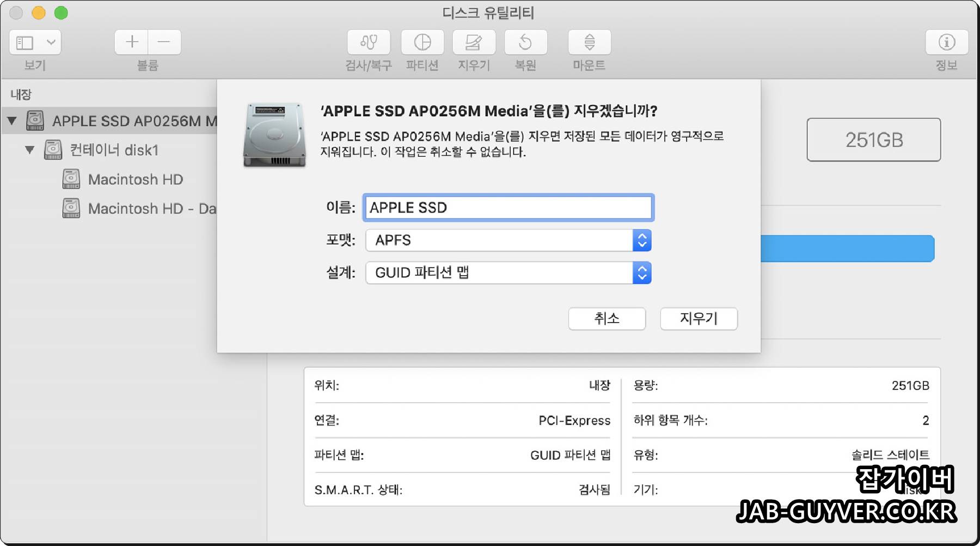
Task: Focus the 이름 name field containing APPLE SSD
Action: point(509,208)
